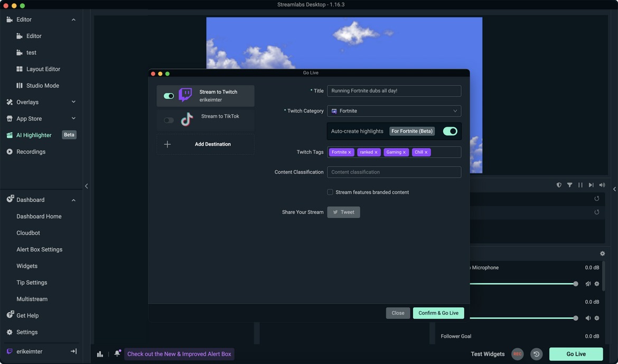
Task: Click Test Widgets
Action: coord(488,354)
